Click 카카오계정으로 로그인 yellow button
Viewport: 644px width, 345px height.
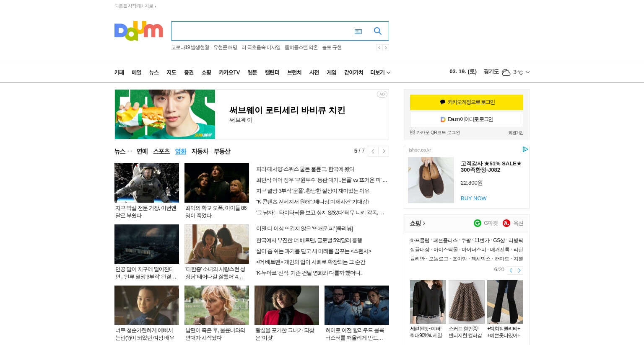point(467,102)
